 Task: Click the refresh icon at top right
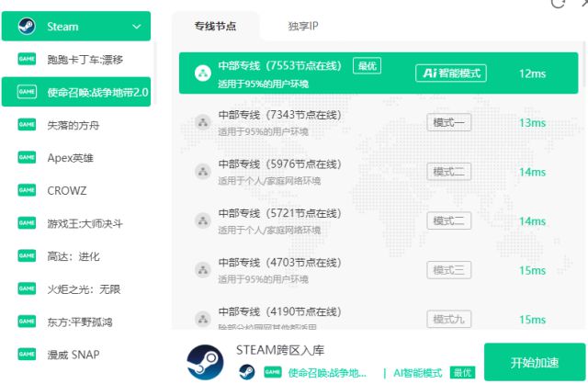558,3
